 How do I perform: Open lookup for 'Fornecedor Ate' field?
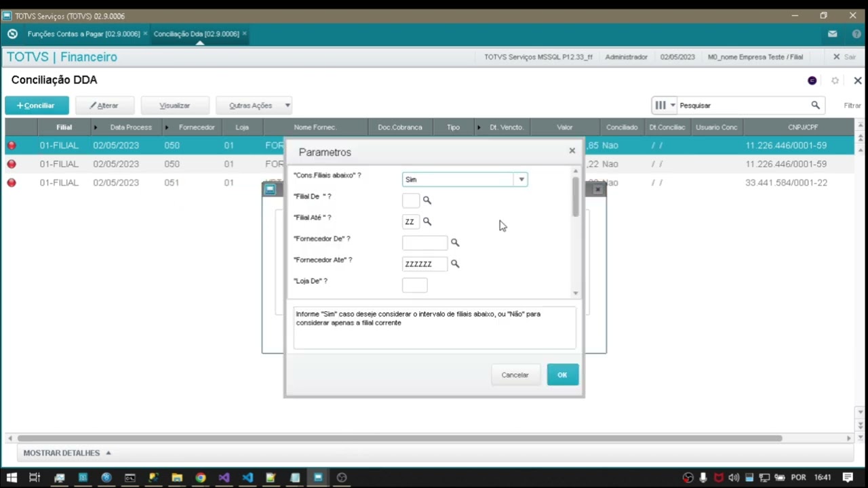[455, 264]
